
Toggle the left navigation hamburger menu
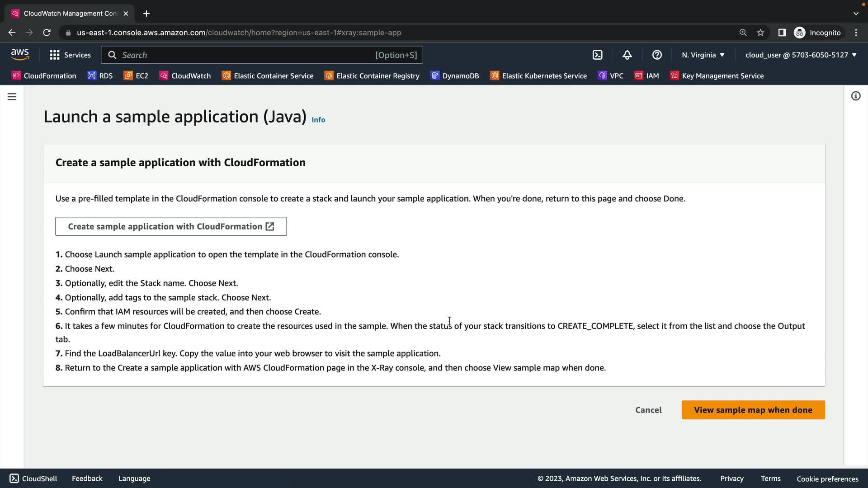pos(12,97)
